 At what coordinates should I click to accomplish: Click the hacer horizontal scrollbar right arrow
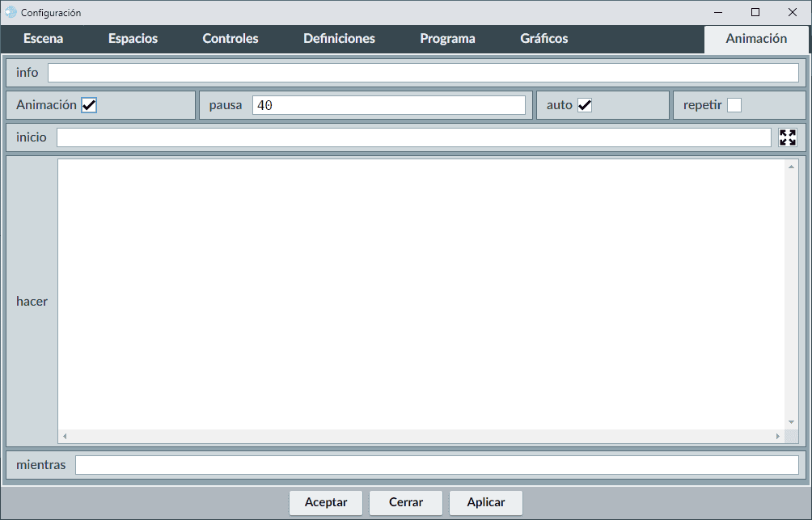coord(778,437)
